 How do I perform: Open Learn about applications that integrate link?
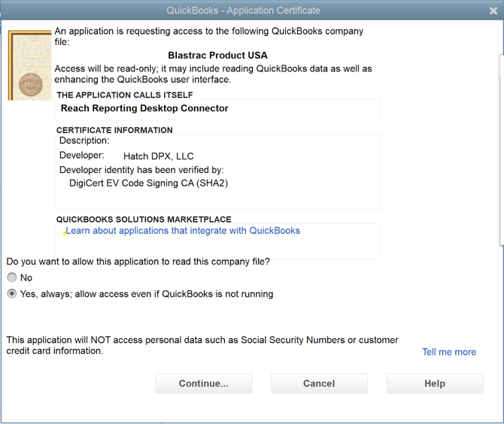183,231
